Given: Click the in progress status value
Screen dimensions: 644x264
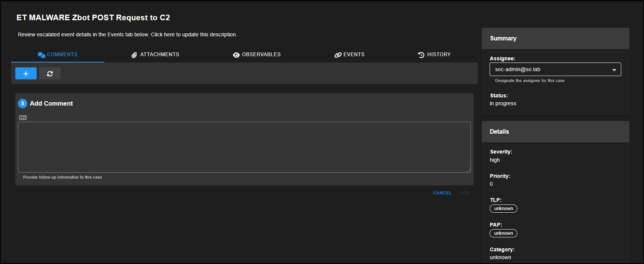Looking at the screenshot, I should point(503,104).
